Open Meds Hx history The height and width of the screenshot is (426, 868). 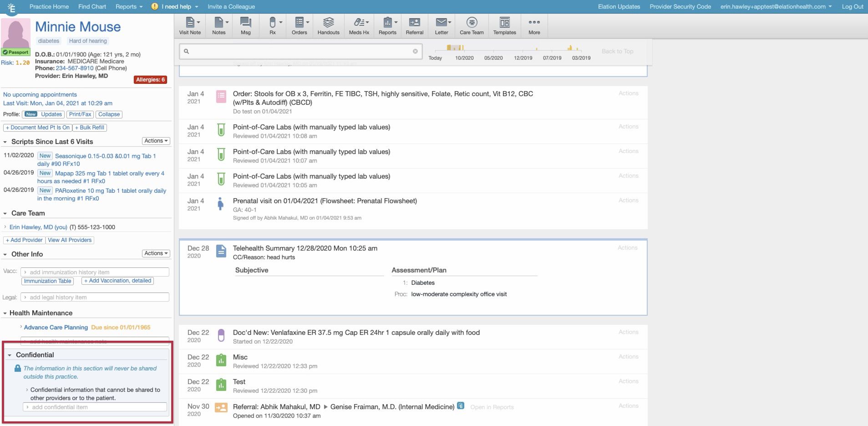click(x=359, y=26)
